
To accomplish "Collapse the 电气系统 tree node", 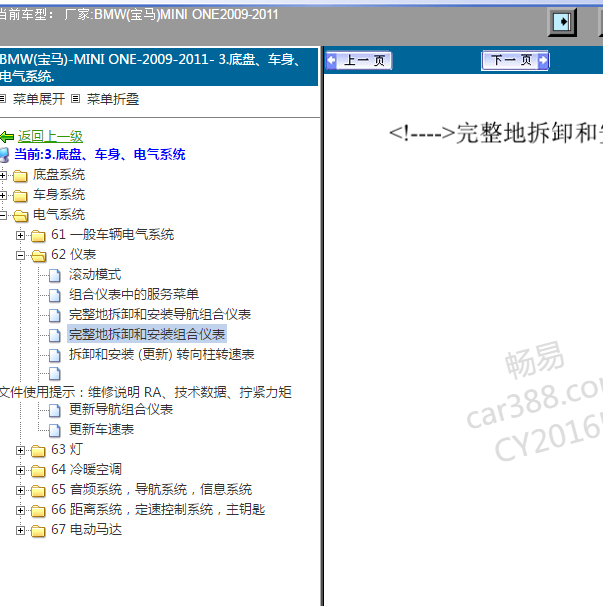I will tap(3, 215).
